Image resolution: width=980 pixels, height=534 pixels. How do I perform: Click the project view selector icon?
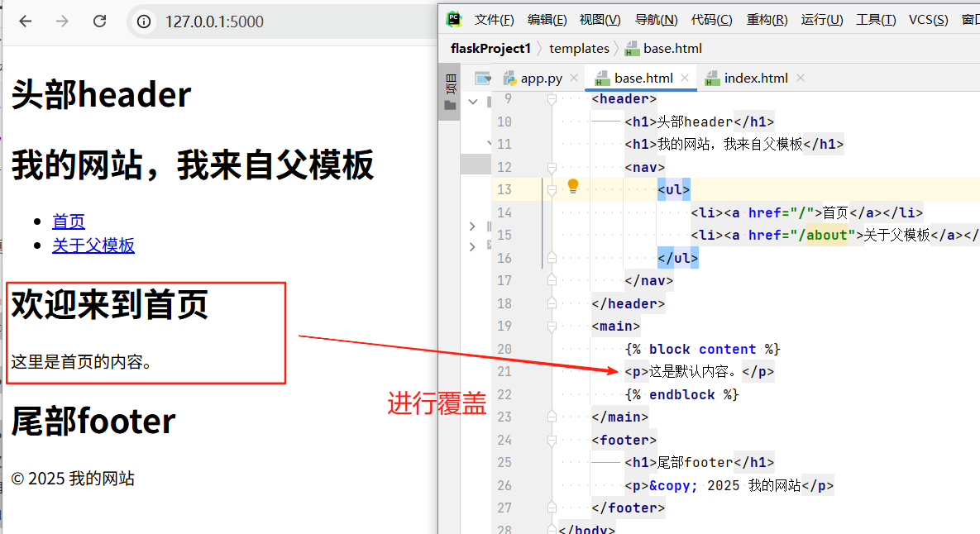[482, 78]
